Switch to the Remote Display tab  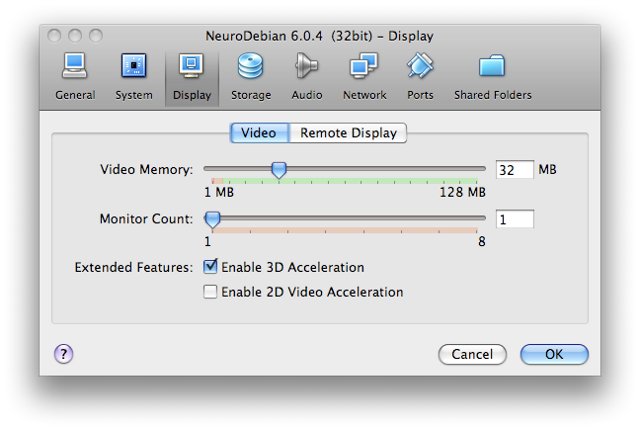(x=348, y=133)
